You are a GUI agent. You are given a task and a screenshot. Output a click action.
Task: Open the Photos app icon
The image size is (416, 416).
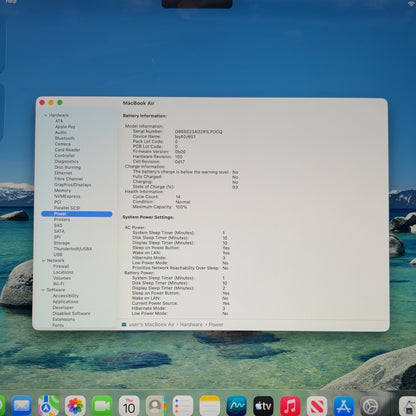coord(75,406)
